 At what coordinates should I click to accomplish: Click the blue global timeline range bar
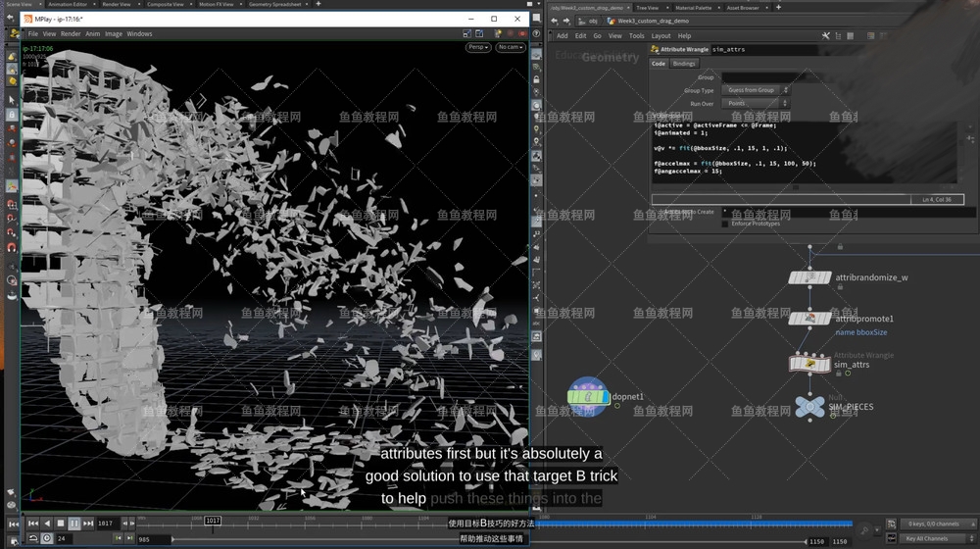(694, 524)
